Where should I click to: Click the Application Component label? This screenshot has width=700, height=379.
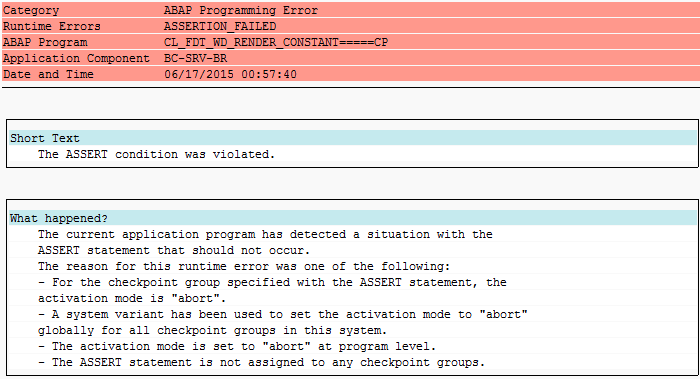point(76,58)
